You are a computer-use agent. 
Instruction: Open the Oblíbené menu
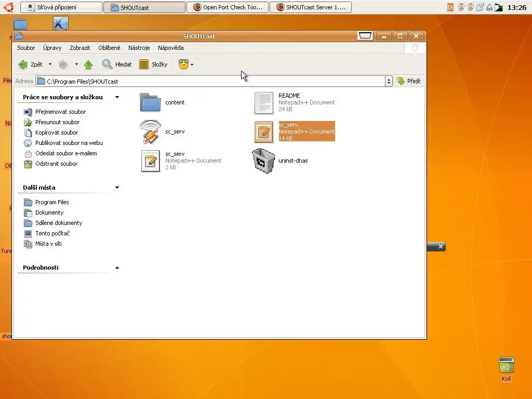point(109,48)
